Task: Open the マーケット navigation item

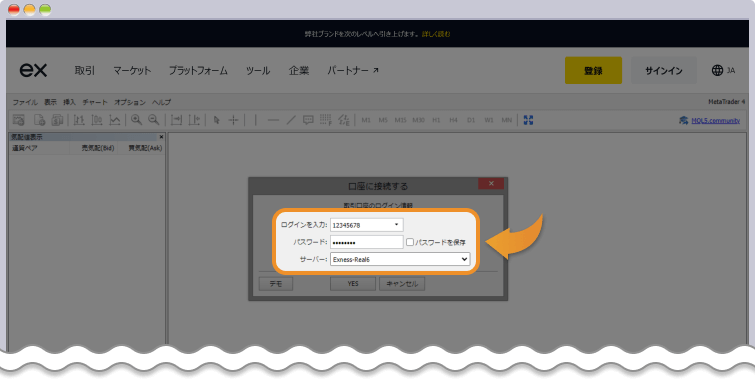Action: [x=132, y=70]
